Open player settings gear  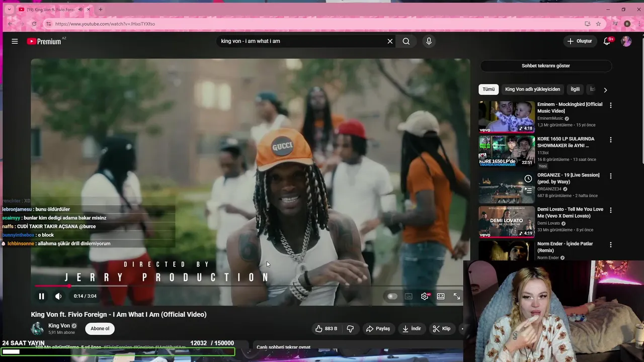pos(425,296)
